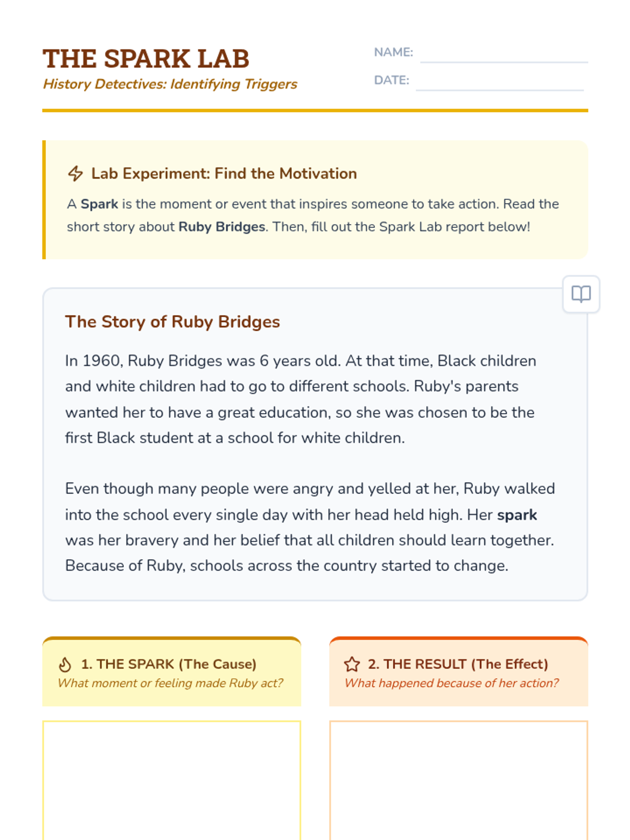Click the Lab Experiment heading text
Viewport: 630px width, 840px height.
click(x=224, y=174)
